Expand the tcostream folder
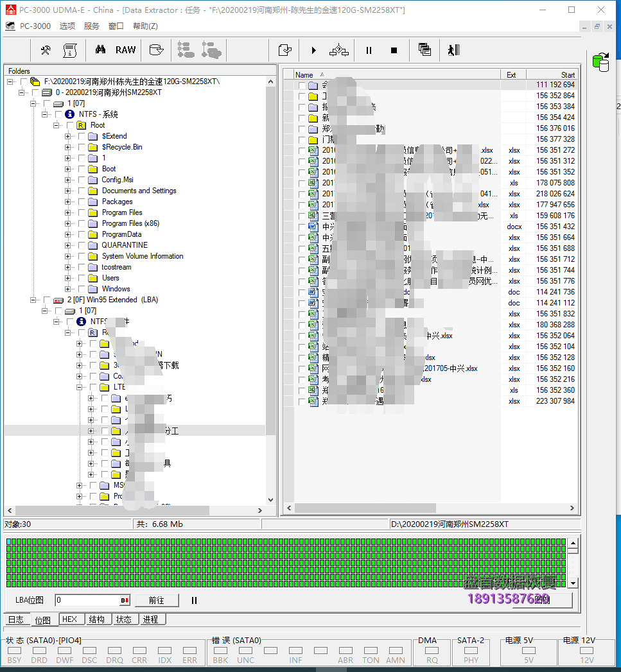The width and height of the screenshot is (621, 672). (x=68, y=267)
